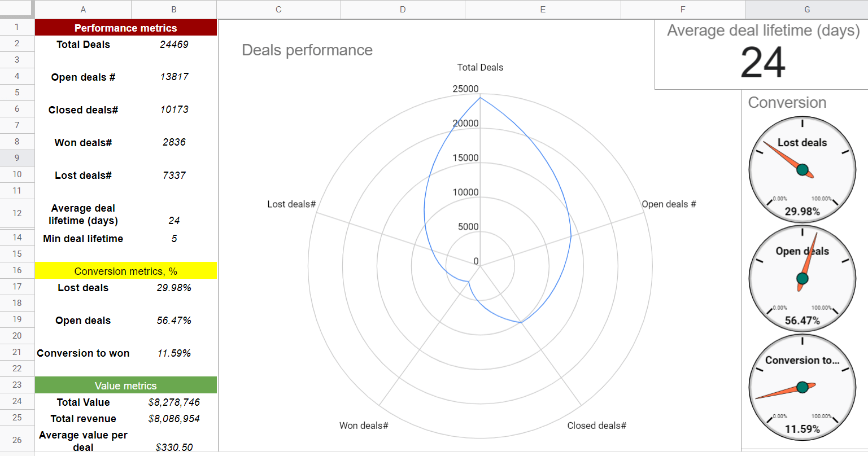
Task: Click column header B
Action: pyautogui.click(x=173, y=9)
